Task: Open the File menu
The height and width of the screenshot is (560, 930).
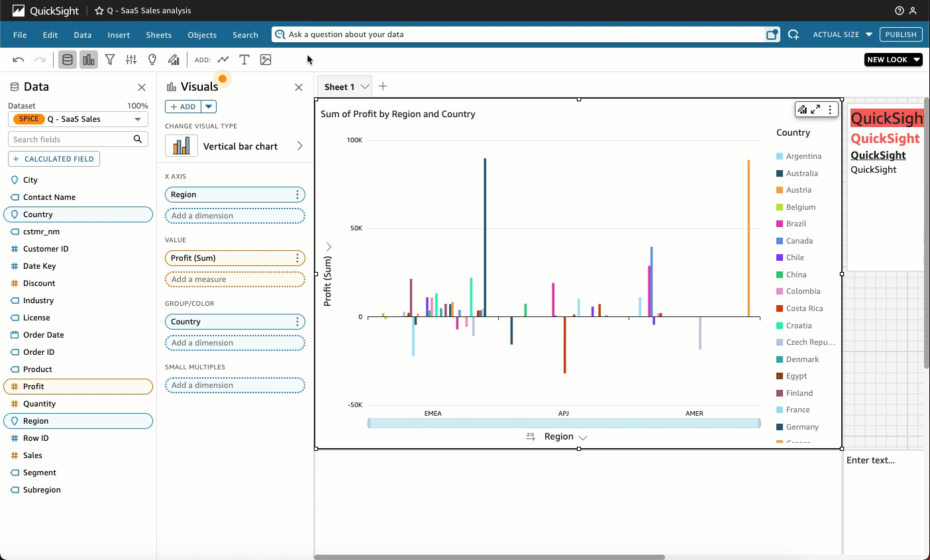Action: pos(20,35)
